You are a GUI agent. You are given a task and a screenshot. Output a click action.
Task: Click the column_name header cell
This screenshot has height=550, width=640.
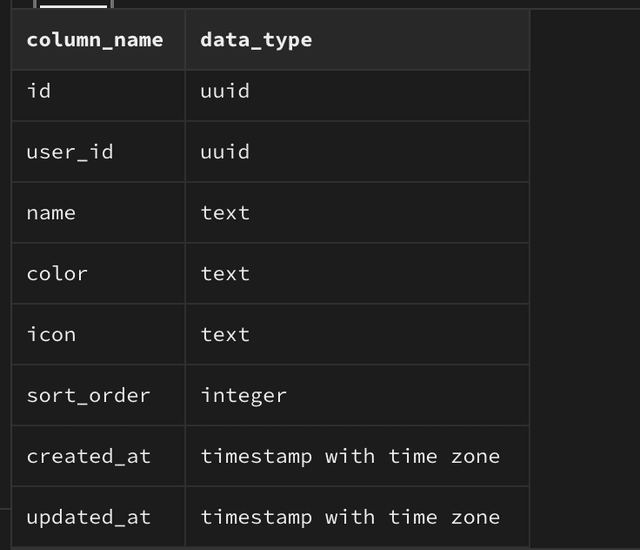pos(95,40)
